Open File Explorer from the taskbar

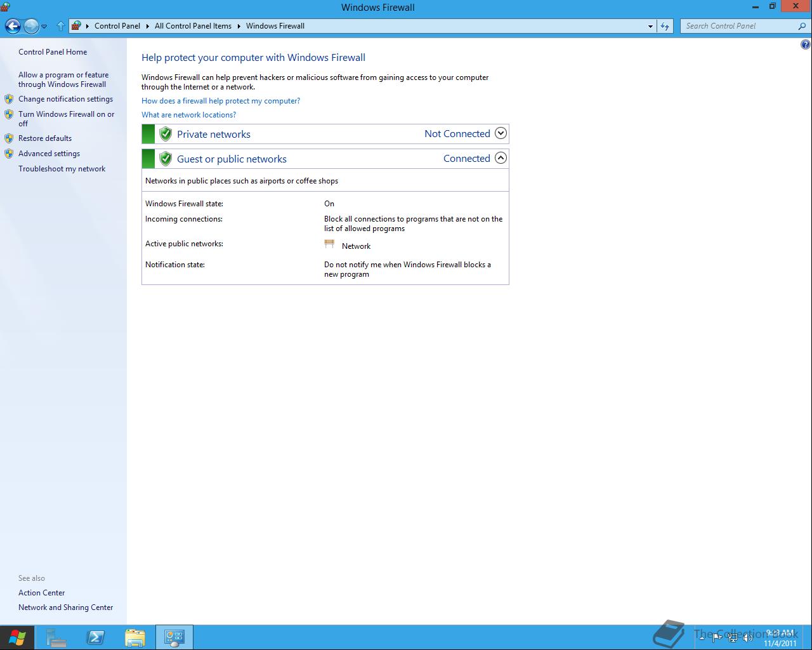[135, 637]
